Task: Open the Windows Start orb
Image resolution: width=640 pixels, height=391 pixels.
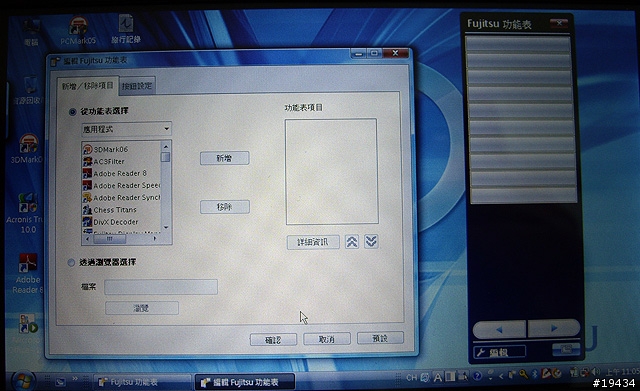Action: click(23, 381)
